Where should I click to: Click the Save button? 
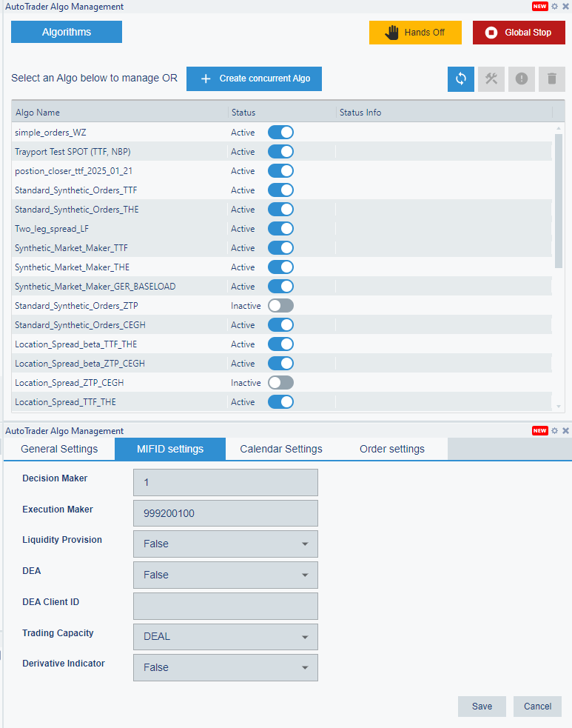pos(482,707)
